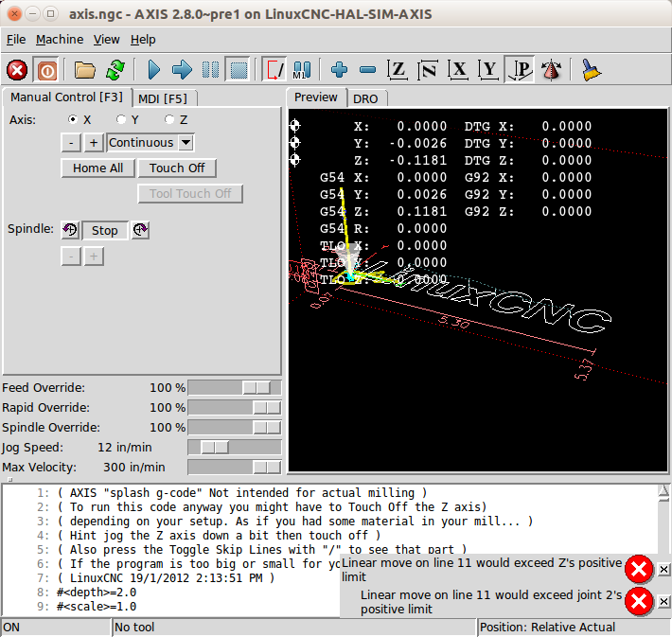This screenshot has width=672, height=637.
Task: Switch to the DRO tab
Action: [x=365, y=98]
